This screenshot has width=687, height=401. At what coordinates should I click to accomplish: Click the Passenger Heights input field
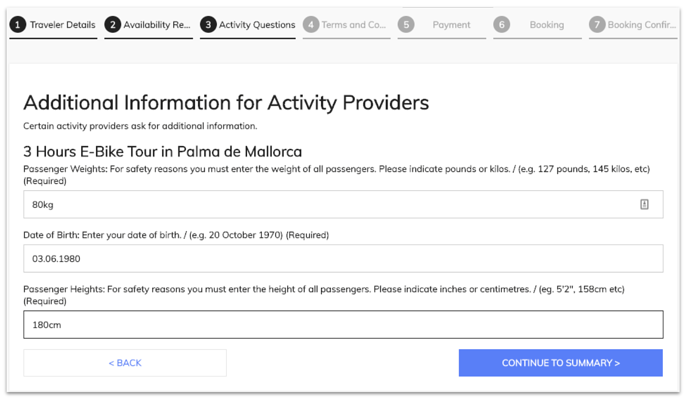pyautogui.click(x=343, y=325)
